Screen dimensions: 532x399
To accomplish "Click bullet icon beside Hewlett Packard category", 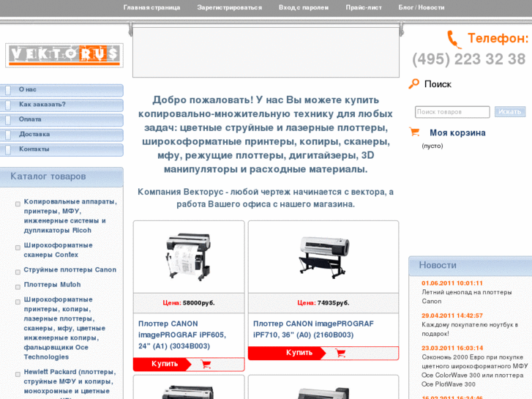I will click(x=18, y=374).
